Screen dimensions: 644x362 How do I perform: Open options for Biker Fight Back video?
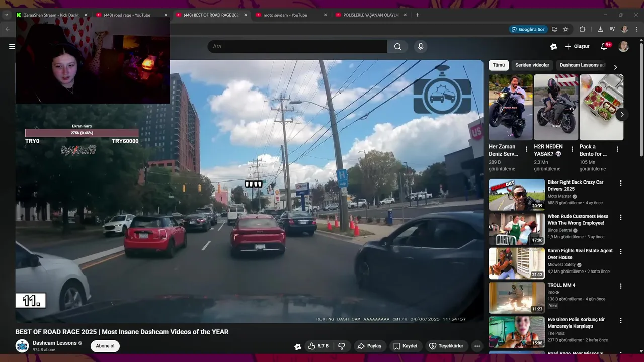(x=621, y=184)
